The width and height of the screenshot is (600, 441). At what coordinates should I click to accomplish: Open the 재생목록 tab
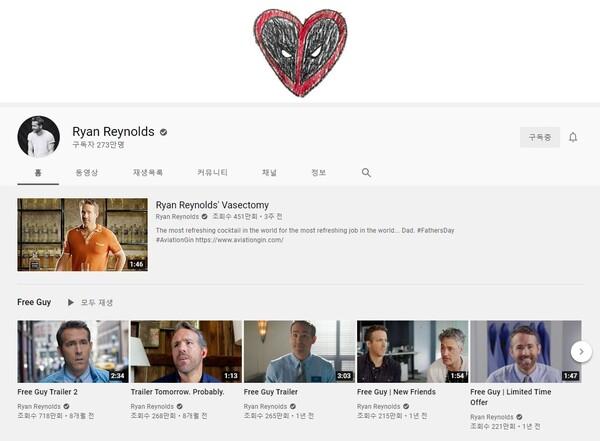148,173
